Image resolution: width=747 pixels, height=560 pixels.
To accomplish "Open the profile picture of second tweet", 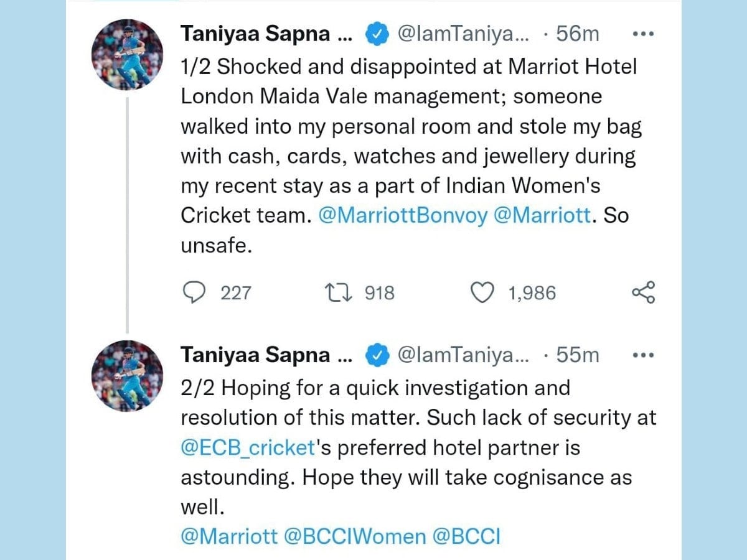I will (x=128, y=377).
